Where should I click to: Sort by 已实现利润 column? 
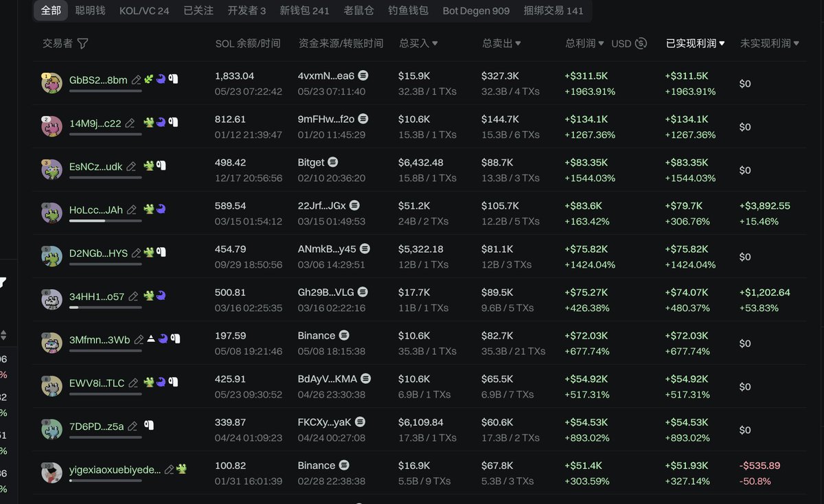pos(695,43)
